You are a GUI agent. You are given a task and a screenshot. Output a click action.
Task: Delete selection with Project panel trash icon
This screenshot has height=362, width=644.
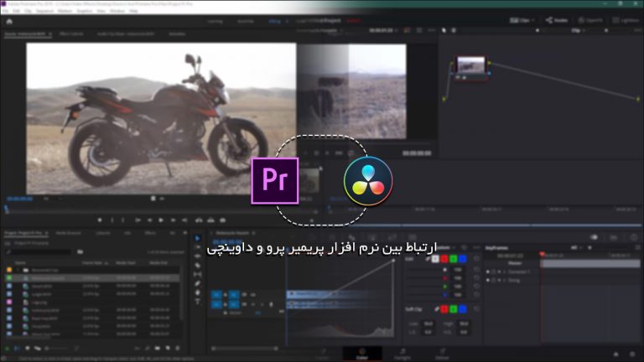click(178, 349)
